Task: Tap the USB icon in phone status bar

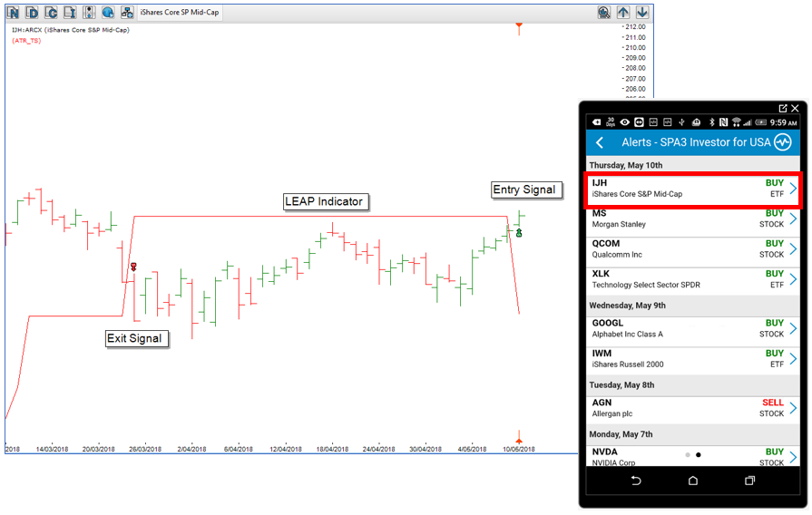Action: pyautogui.click(x=682, y=122)
